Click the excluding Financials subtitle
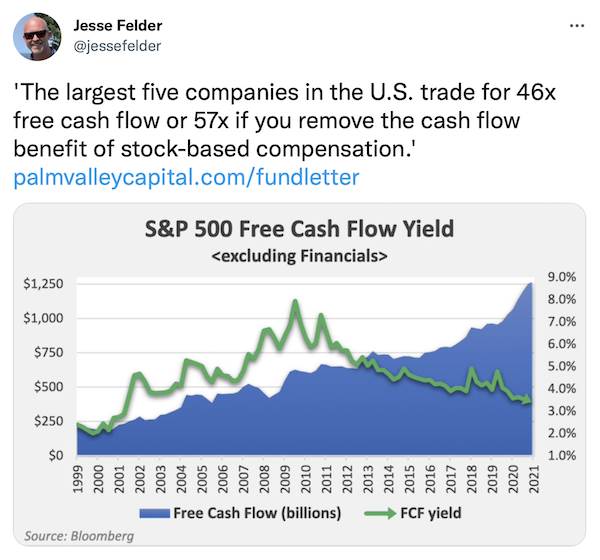Viewport: 600px width, 560px height. pyautogui.click(x=299, y=256)
